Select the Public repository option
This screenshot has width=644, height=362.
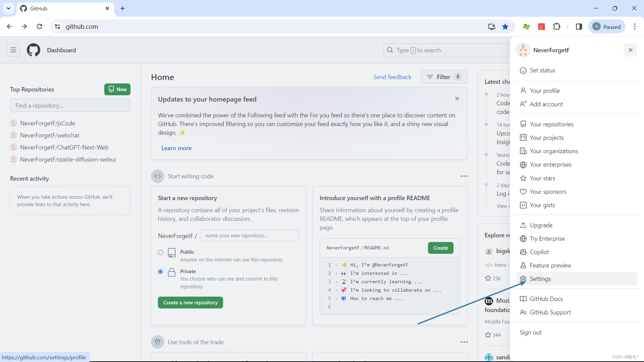coord(160,252)
